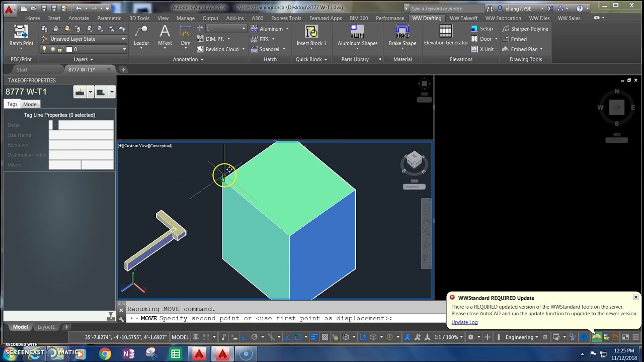Expand the Aluminum hatch dropdown
Viewport: 644px width, 362px height.
click(287, 29)
